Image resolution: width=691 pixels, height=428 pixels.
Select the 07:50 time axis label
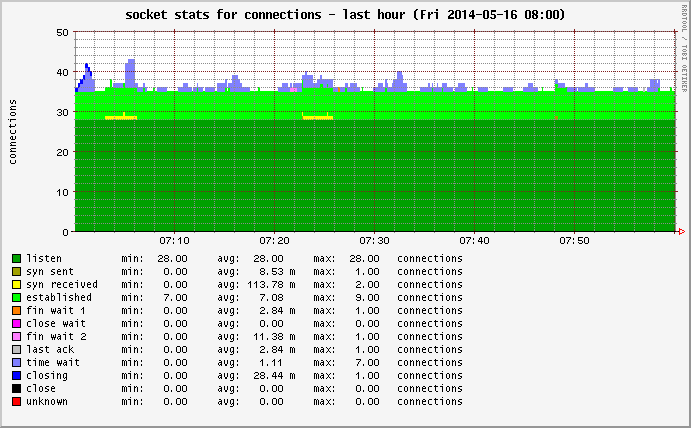pyautogui.click(x=574, y=241)
